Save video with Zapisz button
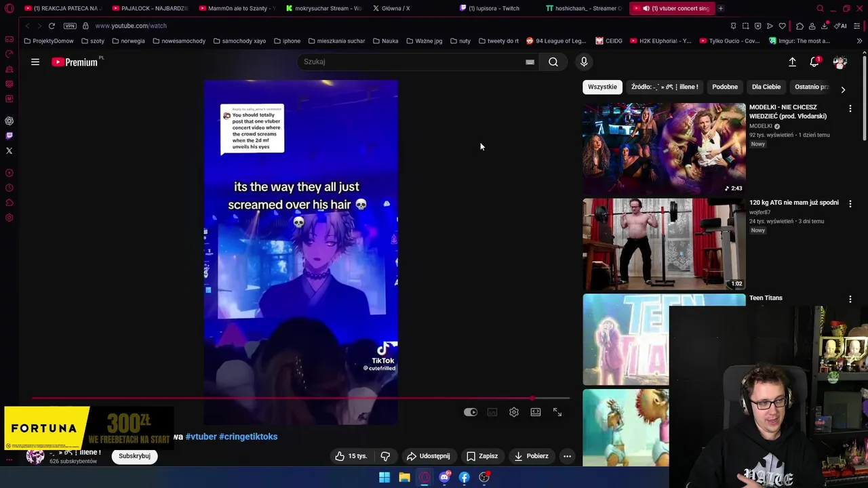This screenshot has height=488, width=868. coord(482,456)
